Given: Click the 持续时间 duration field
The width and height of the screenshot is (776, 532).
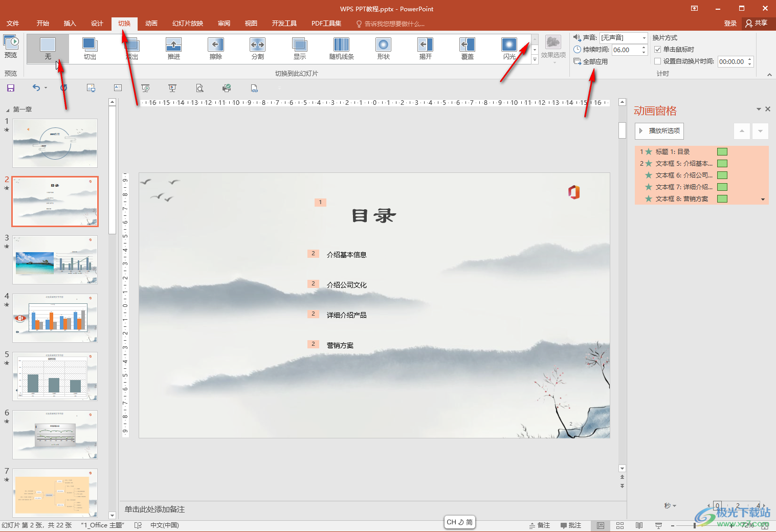Looking at the screenshot, I should tap(626, 50).
